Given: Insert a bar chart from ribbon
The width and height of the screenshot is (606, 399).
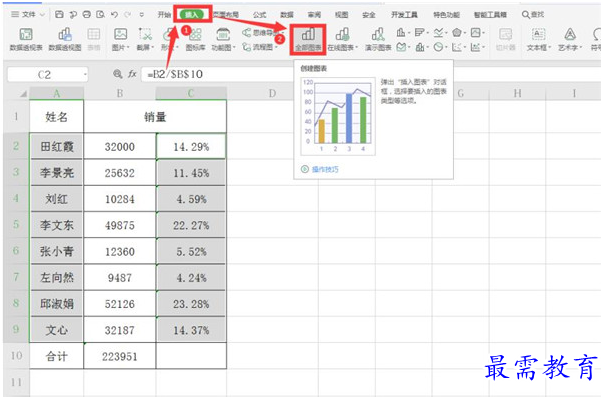Looking at the screenshot, I should pyautogui.click(x=420, y=32).
